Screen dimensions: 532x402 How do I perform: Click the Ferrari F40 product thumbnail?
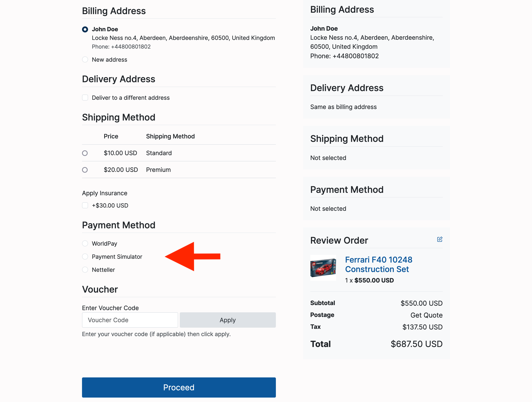[x=323, y=268]
